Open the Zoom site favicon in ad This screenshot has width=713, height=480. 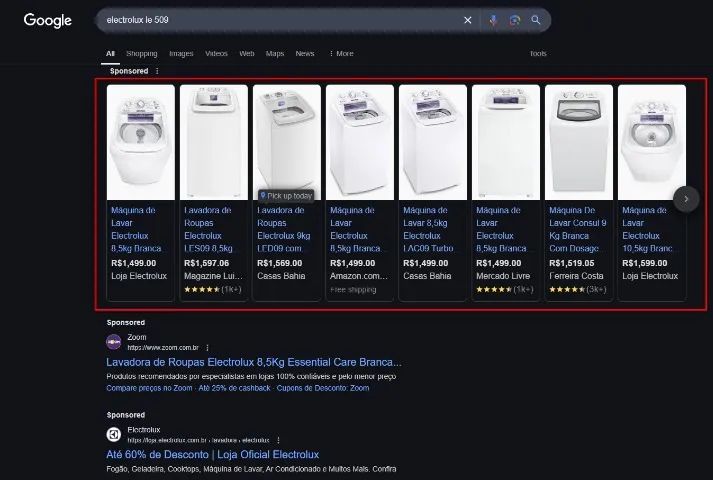[x=114, y=341]
